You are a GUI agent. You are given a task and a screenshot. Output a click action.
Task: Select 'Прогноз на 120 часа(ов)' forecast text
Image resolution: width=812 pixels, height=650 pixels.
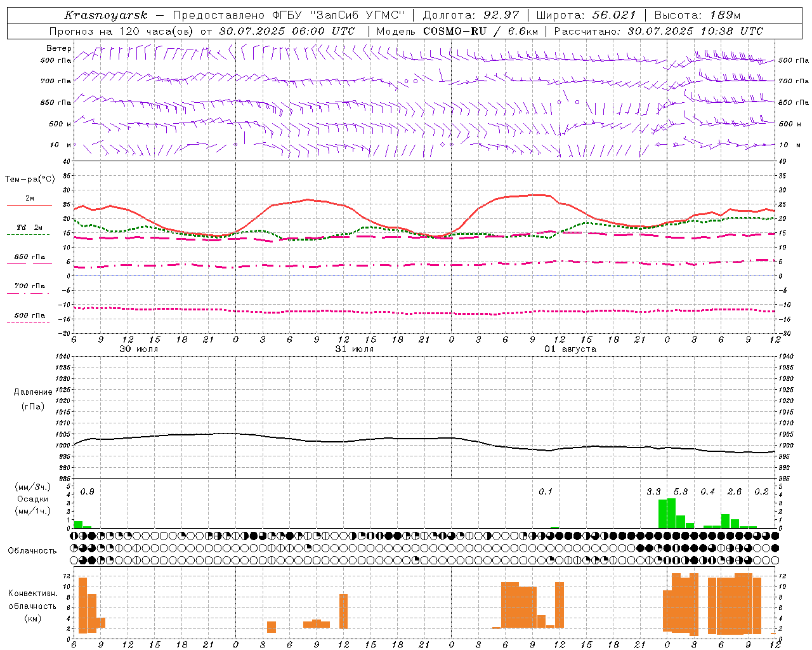[x=122, y=31]
